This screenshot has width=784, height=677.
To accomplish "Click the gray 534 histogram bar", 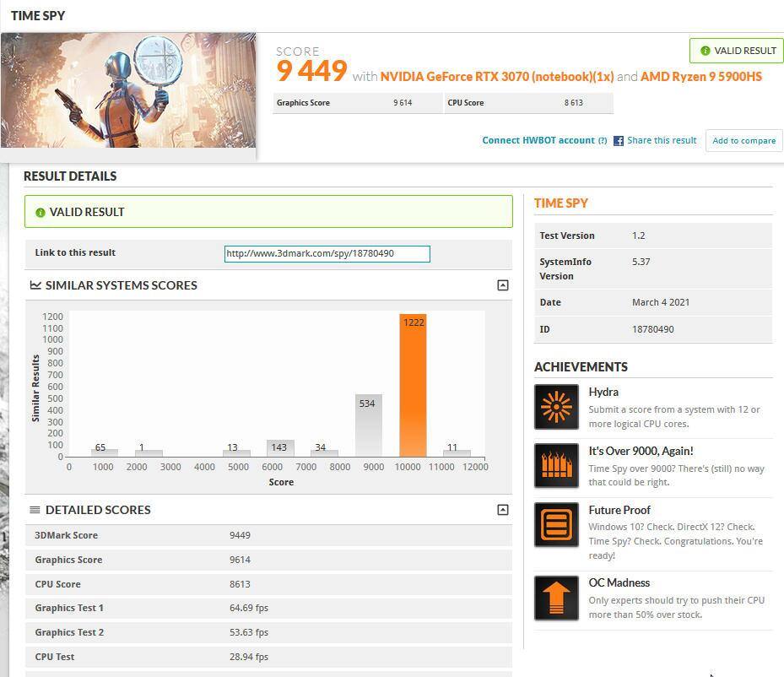I will [x=368, y=425].
